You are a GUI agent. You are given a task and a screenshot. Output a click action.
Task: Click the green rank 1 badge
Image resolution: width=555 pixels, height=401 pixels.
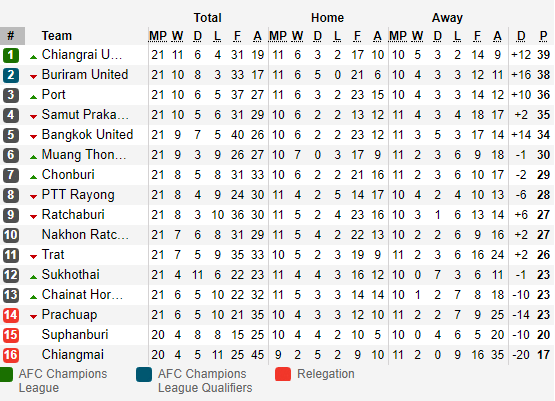[x=11, y=55]
